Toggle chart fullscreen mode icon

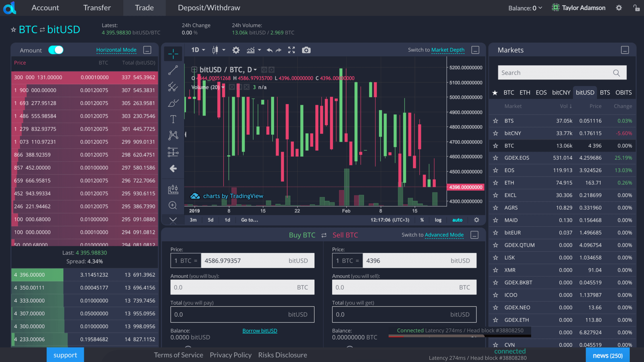[x=291, y=50]
